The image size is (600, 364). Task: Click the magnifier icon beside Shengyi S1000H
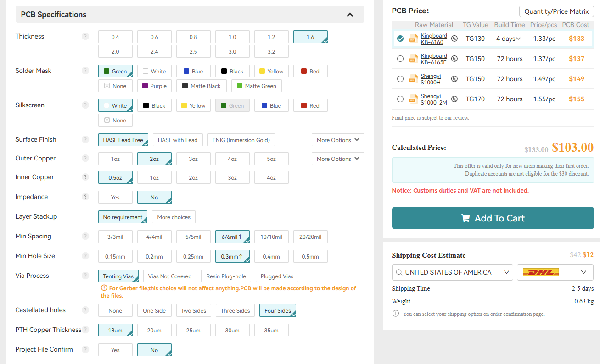click(454, 79)
